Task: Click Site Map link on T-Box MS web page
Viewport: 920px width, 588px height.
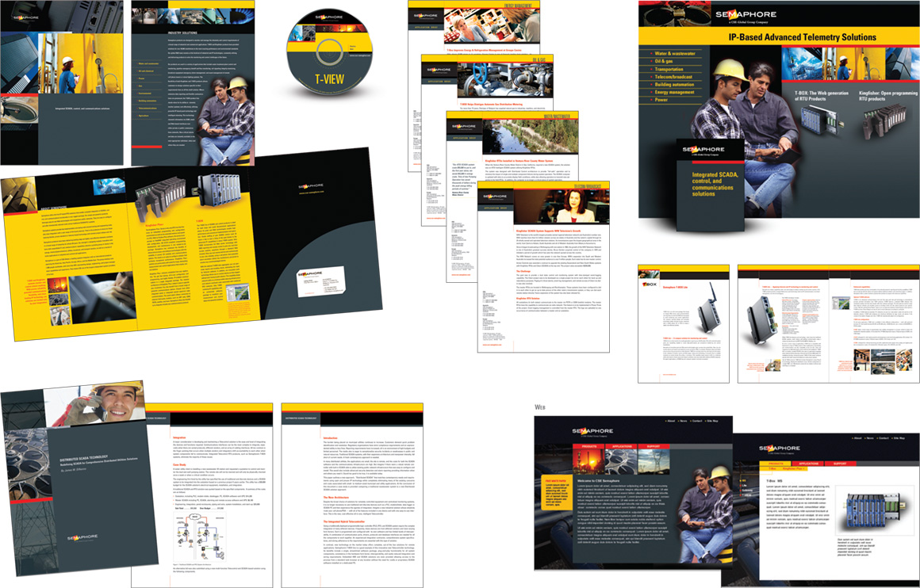Action: [x=899, y=438]
